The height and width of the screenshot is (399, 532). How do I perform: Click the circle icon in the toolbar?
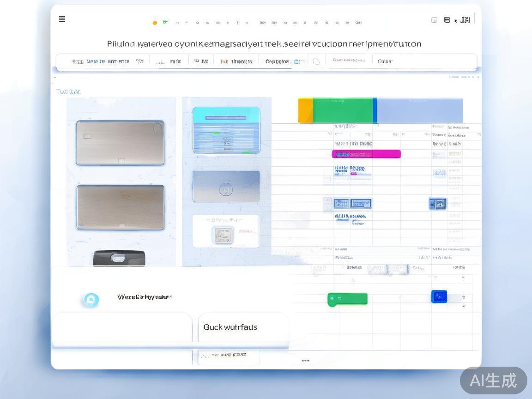click(x=316, y=61)
